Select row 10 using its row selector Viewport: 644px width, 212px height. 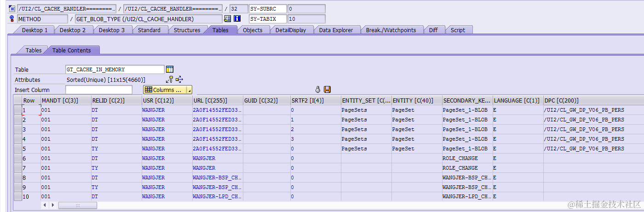click(17, 197)
